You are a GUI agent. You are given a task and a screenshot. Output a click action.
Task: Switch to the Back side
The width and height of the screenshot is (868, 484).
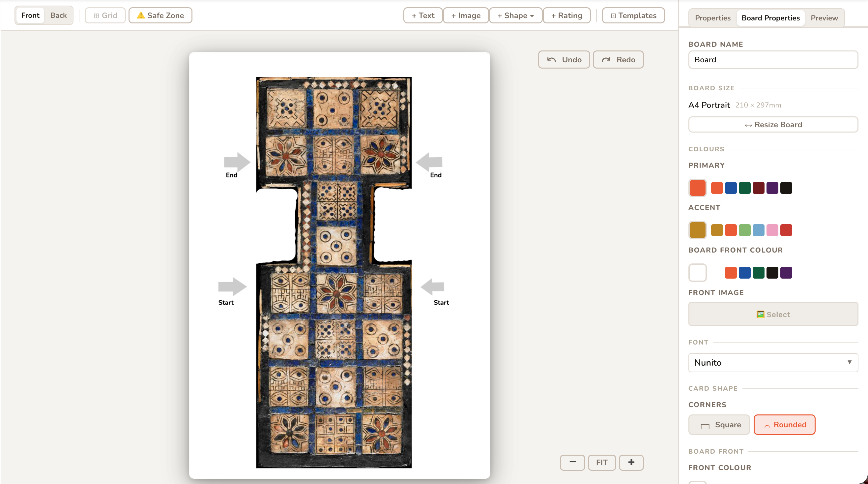[x=58, y=15]
